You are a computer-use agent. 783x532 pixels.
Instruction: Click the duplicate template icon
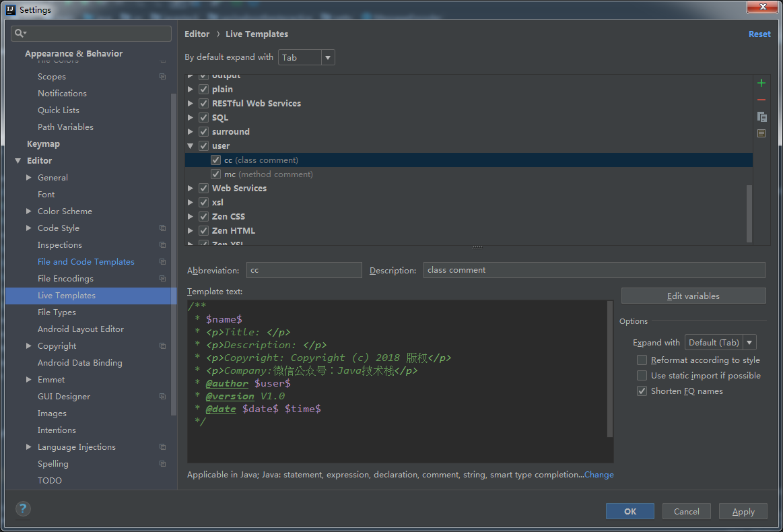click(761, 117)
